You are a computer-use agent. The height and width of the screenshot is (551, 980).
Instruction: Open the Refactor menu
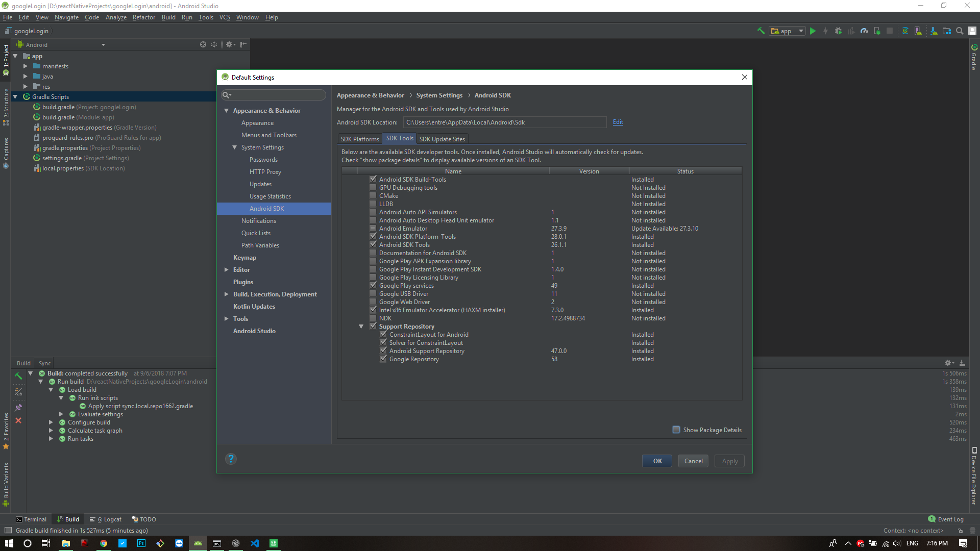click(143, 17)
